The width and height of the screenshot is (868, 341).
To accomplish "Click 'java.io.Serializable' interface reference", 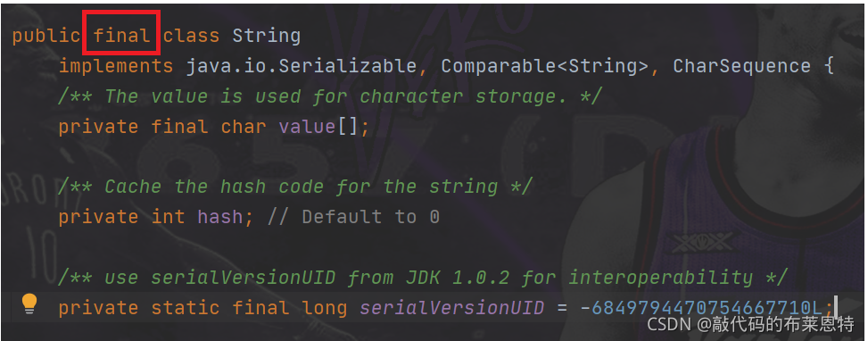I will tap(302, 66).
